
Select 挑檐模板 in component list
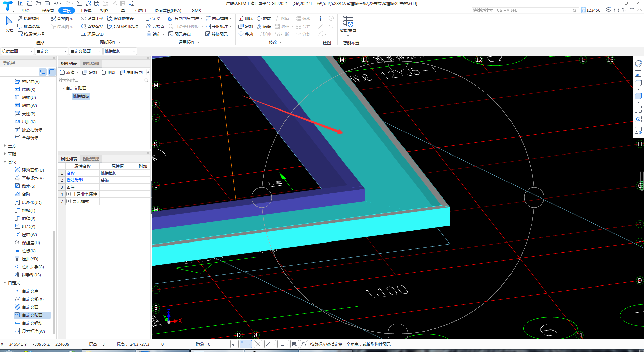(x=81, y=96)
